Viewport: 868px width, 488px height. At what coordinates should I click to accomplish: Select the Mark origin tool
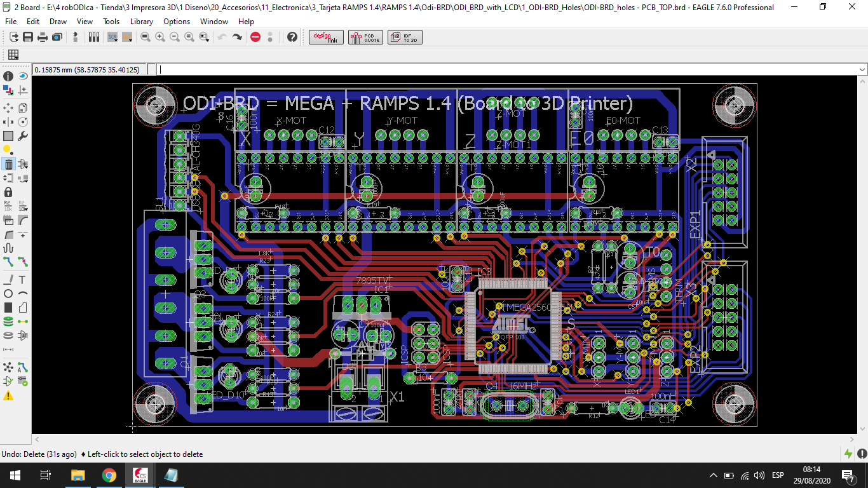click(23, 91)
